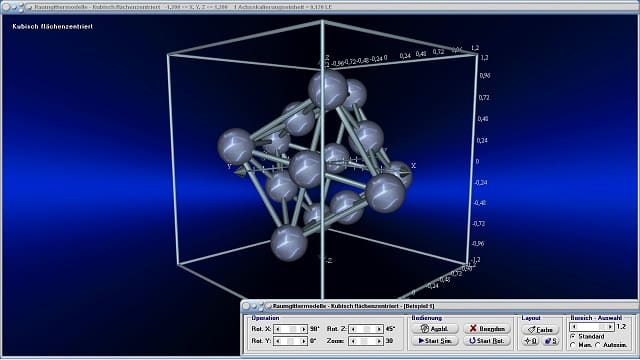This screenshot has height=360, width=640.
Task: Click the S button under Layout
Action: tap(550, 341)
